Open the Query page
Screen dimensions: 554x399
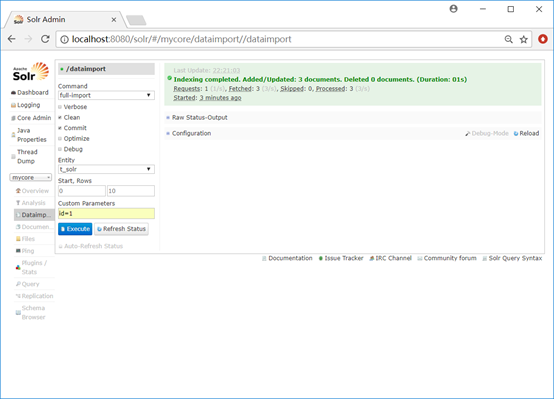click(x=27, y=284)
